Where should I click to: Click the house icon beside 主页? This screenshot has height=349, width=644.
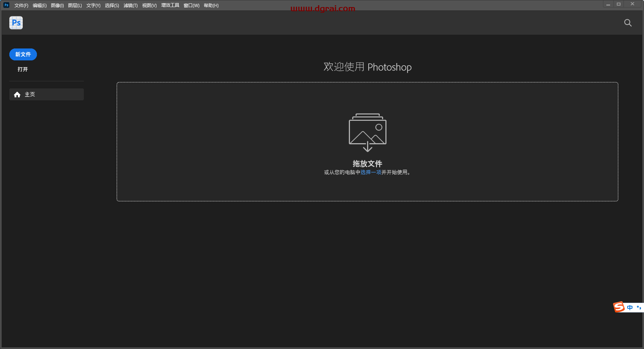(17, 95)
